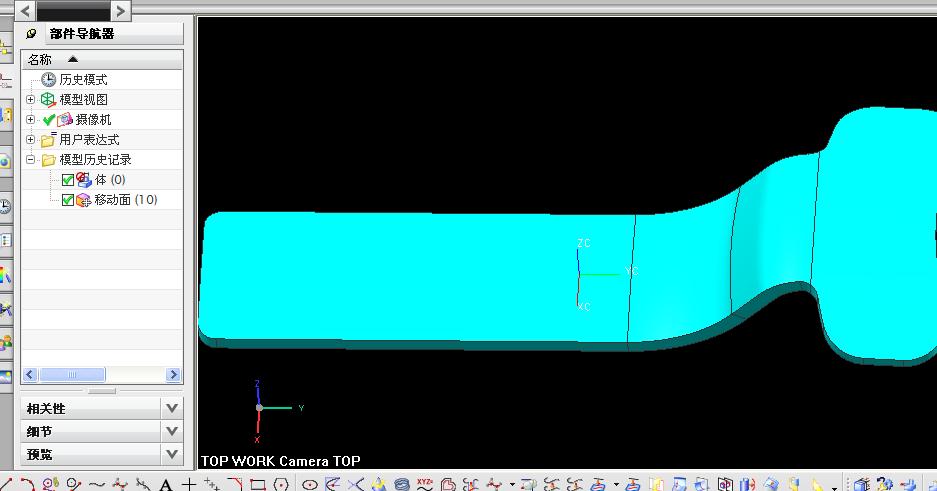Select the Arc curve tool
The width and height of the screenshot is (937, 491).
(27, 484)
